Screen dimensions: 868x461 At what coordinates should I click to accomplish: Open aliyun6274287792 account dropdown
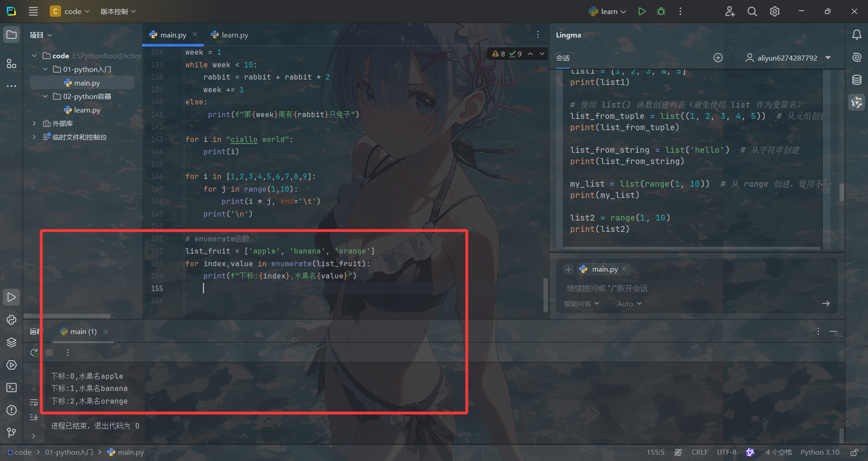click(788, 58)
